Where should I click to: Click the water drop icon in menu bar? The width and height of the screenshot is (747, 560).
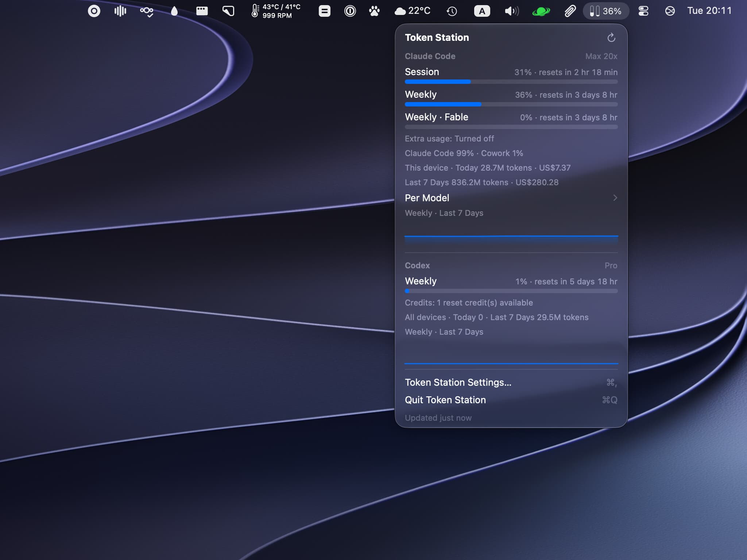174,11
